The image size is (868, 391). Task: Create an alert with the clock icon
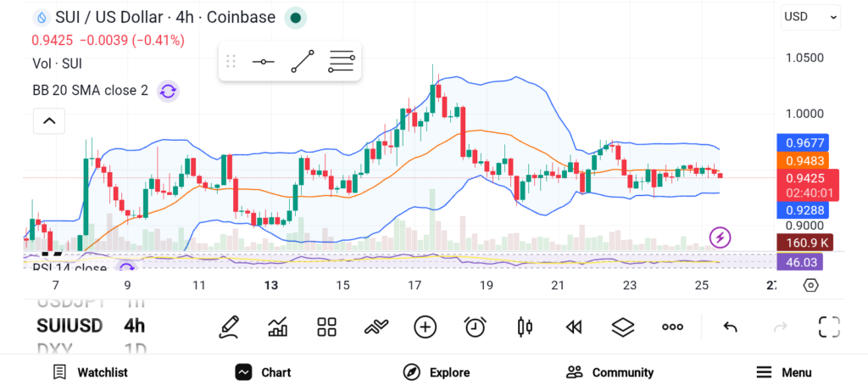pos(475,327)
